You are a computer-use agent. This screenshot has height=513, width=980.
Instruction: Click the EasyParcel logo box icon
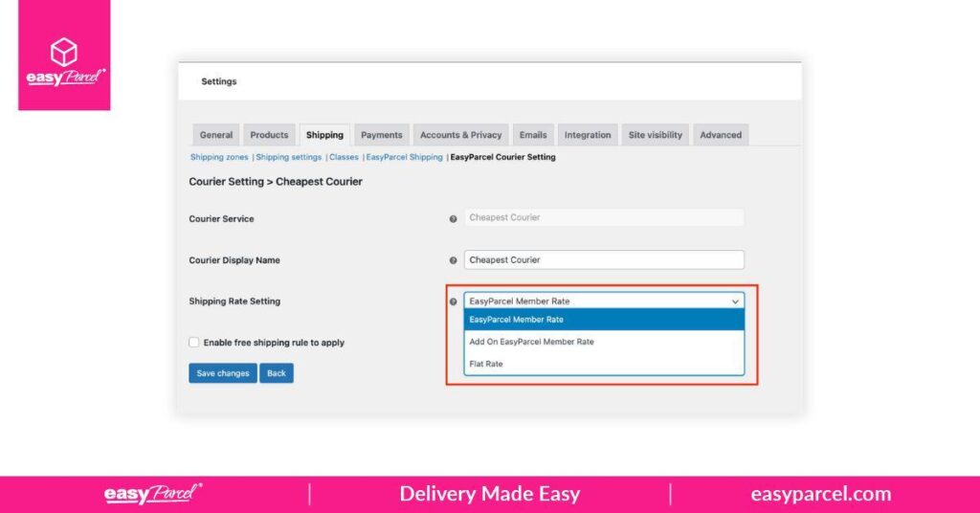coord(64,52)
